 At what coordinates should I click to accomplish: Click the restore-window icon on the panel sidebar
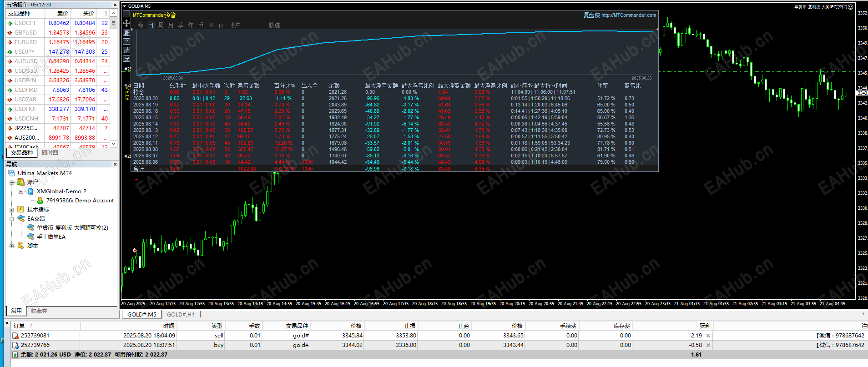coord(126,59)
